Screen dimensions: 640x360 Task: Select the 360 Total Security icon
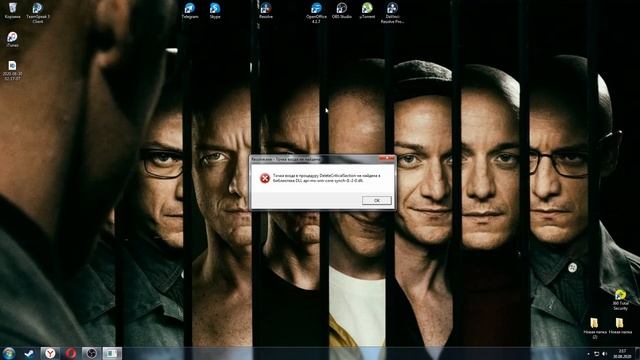pyautogui.click(x=620, y=300)
